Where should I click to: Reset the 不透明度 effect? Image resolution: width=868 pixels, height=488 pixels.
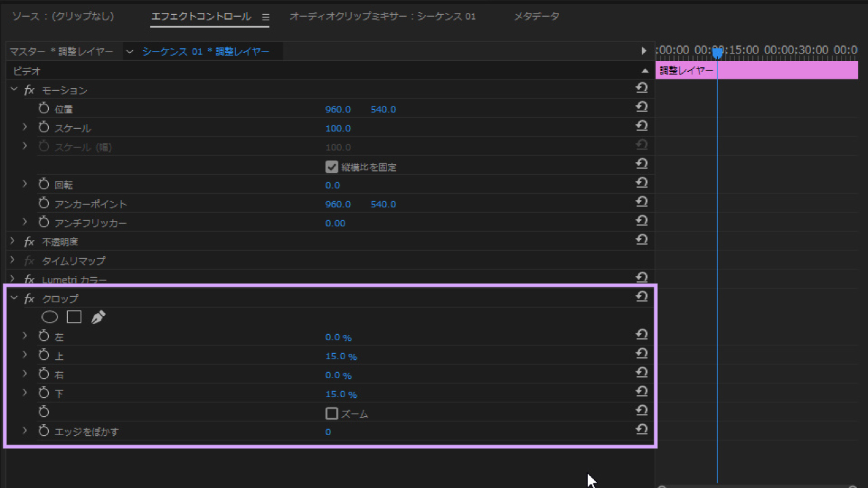[642, 239]
